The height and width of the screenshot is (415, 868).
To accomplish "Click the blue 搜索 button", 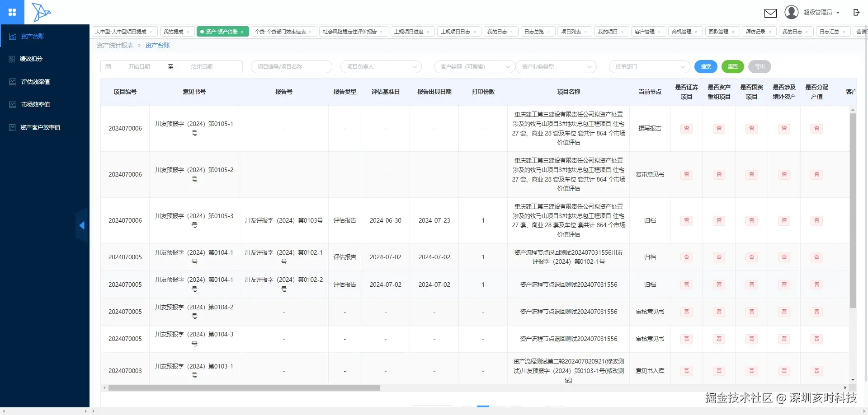I will (706, 66).
